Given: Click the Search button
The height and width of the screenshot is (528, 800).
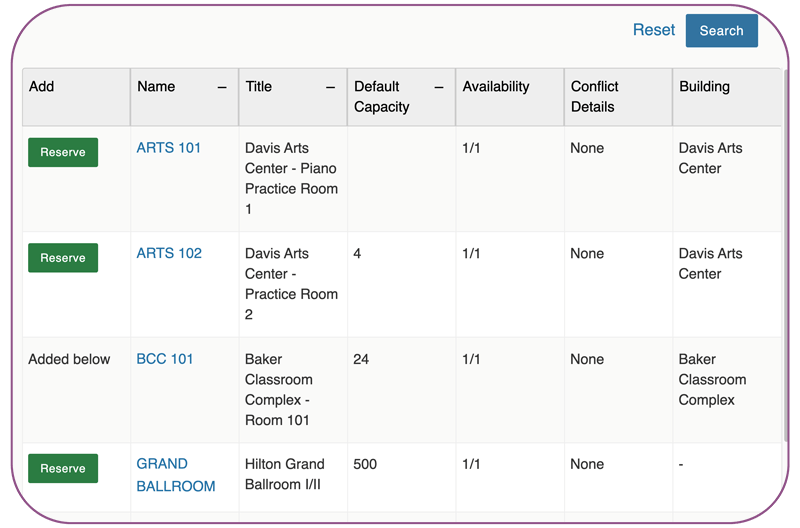Looking at the screenshot, I should point(721,31).
